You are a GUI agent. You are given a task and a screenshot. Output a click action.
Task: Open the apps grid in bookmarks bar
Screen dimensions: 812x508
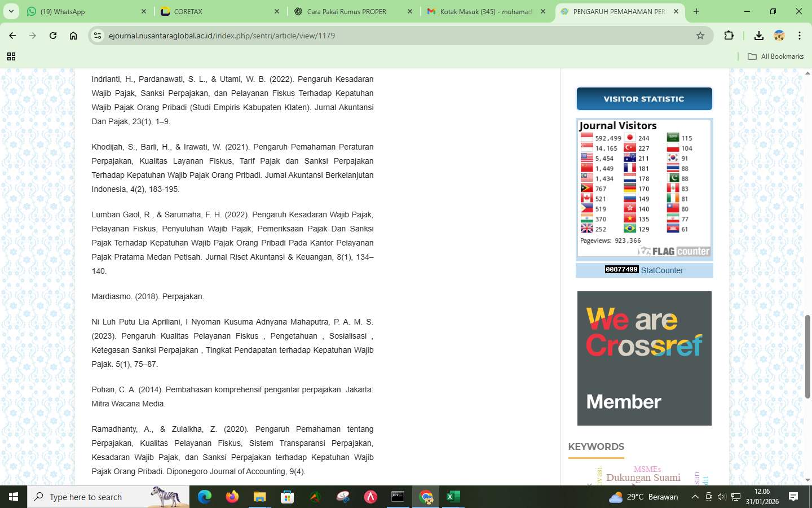coord(11,56)
